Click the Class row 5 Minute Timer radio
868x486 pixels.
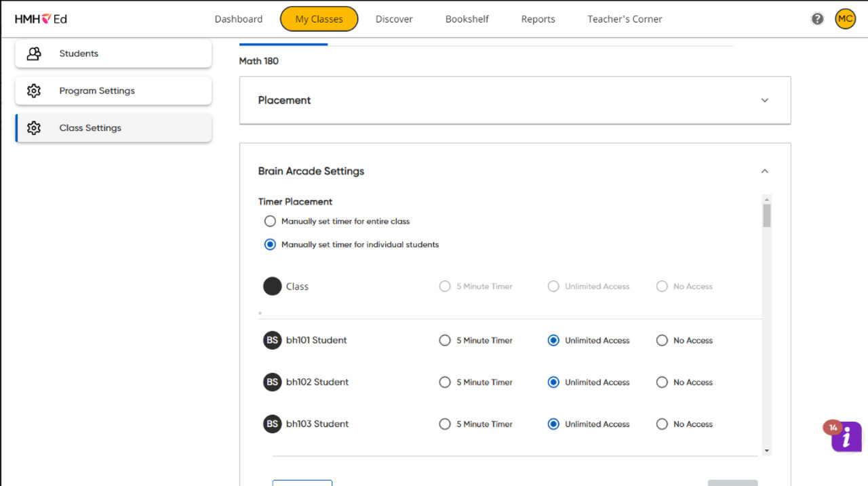click(x=445, y=287)
